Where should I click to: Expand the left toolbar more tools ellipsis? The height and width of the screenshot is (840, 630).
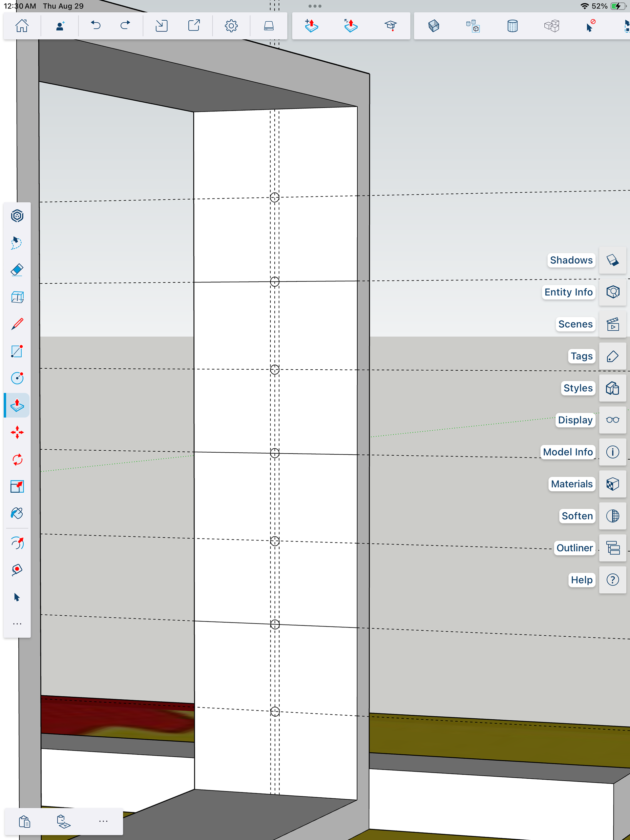[x=17, y=624]
